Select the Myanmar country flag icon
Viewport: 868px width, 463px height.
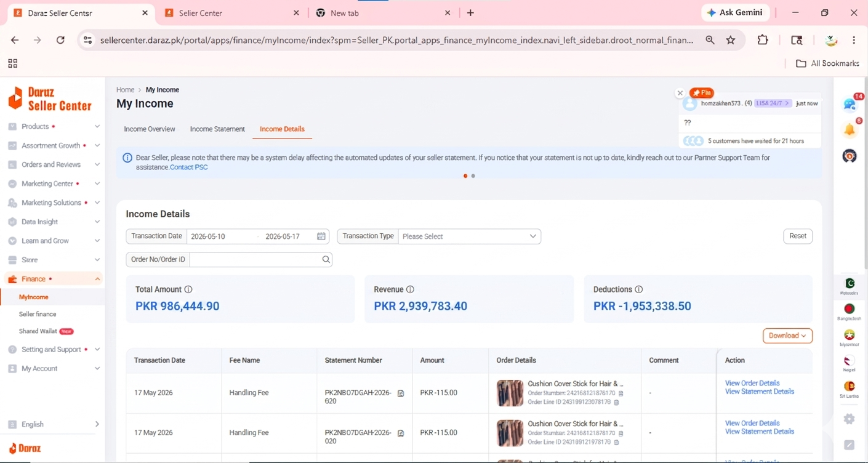(x=850, y=335)
